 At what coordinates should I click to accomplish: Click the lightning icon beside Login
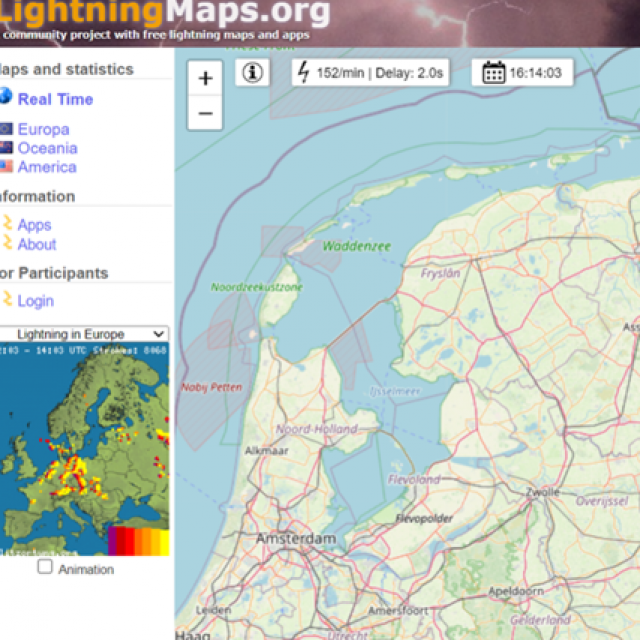coord(7,298)
